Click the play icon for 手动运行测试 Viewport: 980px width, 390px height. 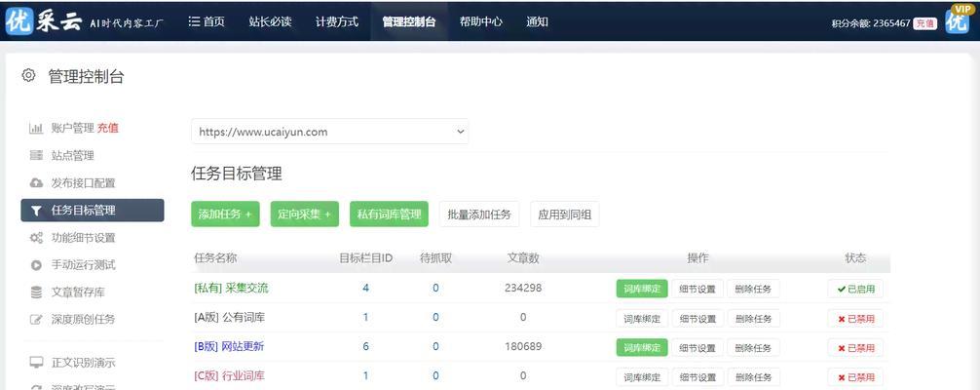(x=36, y=265)
